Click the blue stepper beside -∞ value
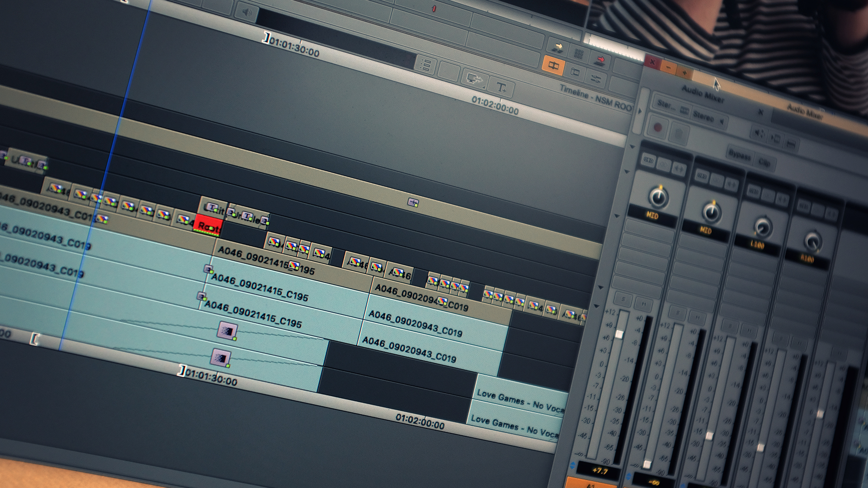 [x=628, y=477]
